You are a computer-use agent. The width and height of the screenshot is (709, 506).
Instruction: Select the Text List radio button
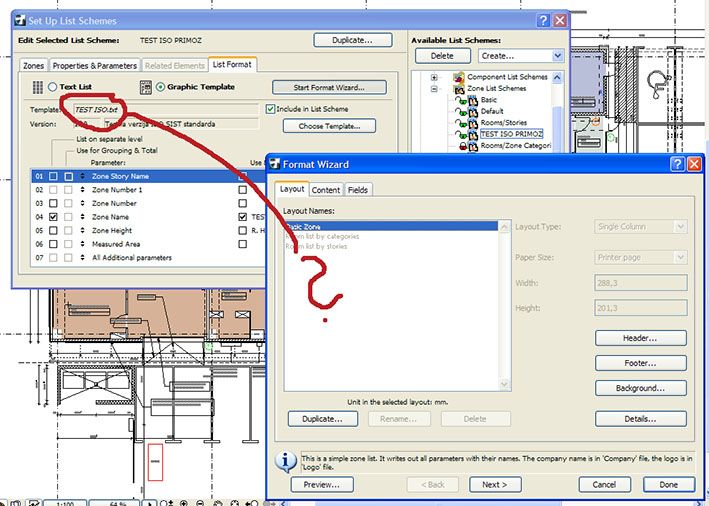(52, 87)
